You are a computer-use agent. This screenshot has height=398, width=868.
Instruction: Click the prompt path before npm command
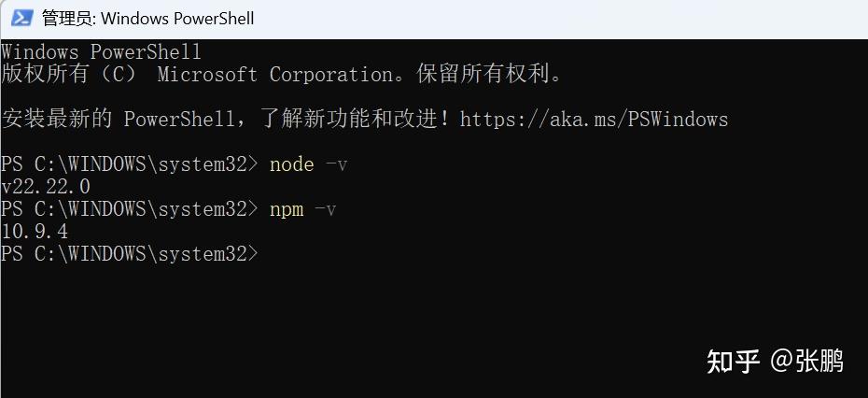pyautogui.click(x=129, y=209)
